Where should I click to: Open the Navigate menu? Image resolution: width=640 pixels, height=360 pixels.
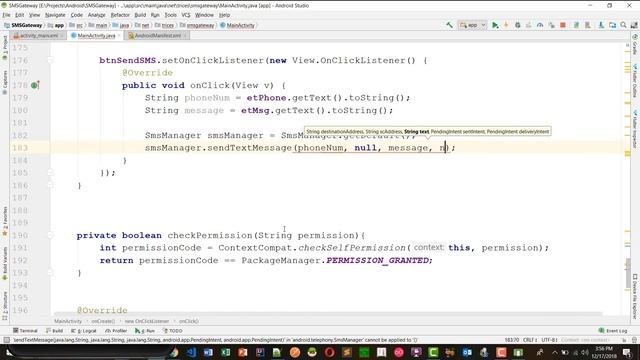point(55,15)
